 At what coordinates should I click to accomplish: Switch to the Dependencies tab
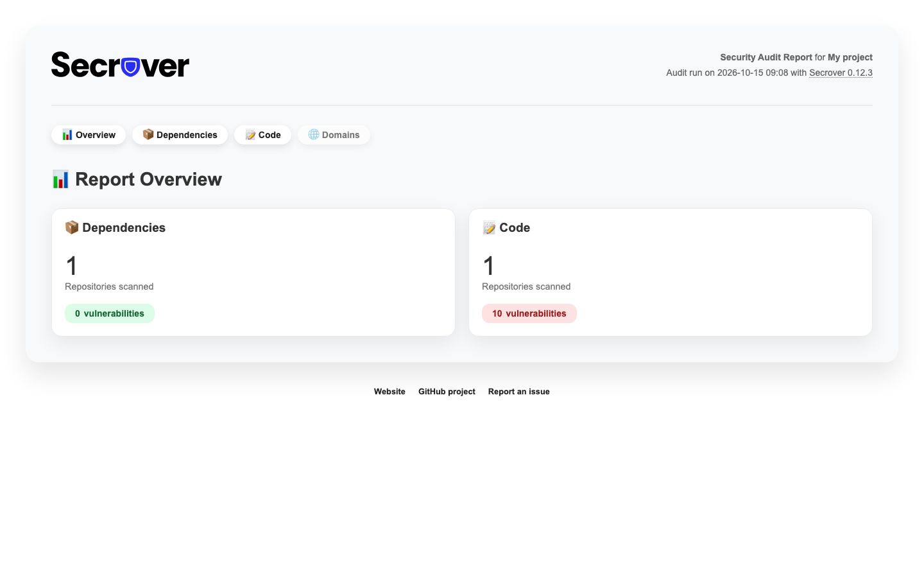(180, 135)
